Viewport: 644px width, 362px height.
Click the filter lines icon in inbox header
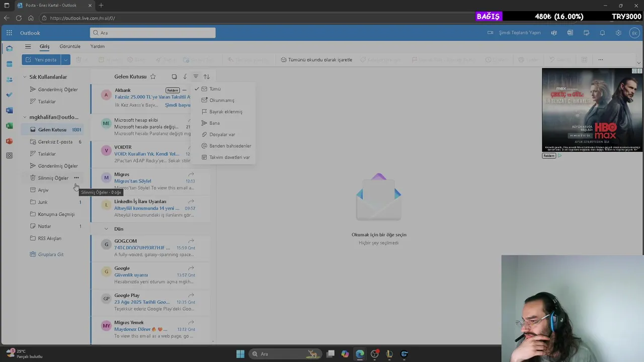(196, 76)
